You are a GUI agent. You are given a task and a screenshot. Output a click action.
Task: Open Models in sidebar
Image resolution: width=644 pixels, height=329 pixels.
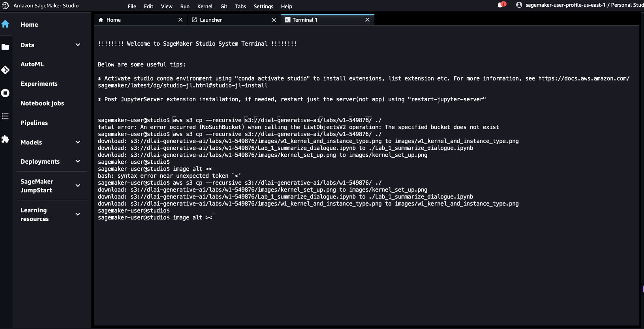pyautogui.click(x=31, y=142)
